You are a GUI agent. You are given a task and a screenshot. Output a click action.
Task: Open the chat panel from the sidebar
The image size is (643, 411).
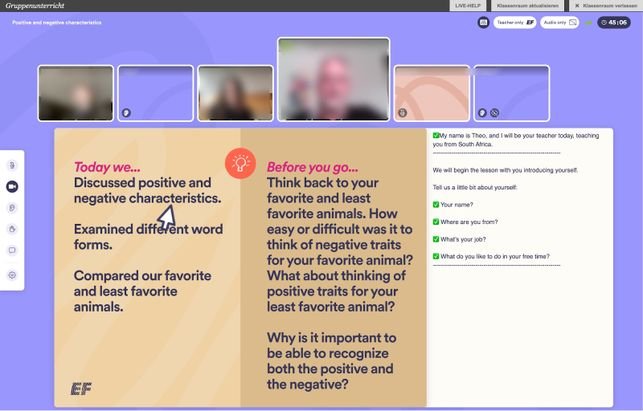pyautogui.click(x=12, y=250)
